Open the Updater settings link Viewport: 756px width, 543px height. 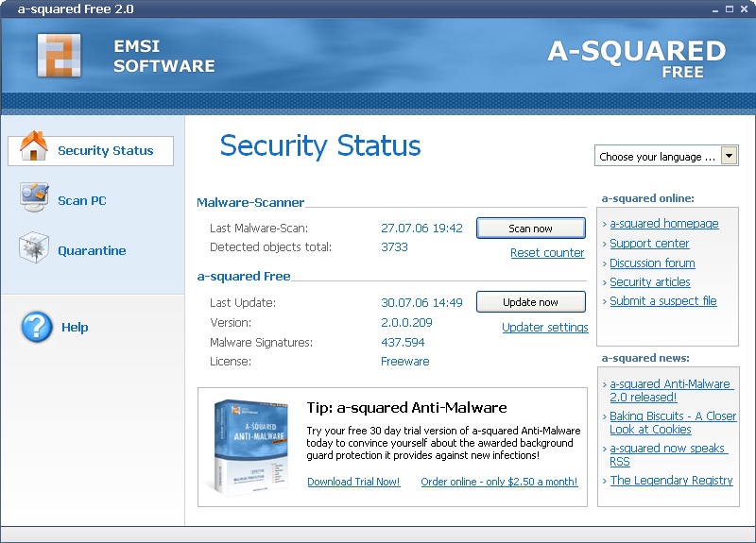tap(545, 328)
